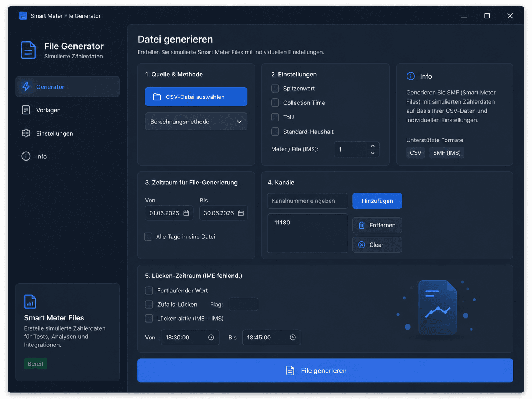Open the calendar icon for Bis date
Screen dimensions: 532x399
(241, 213)
